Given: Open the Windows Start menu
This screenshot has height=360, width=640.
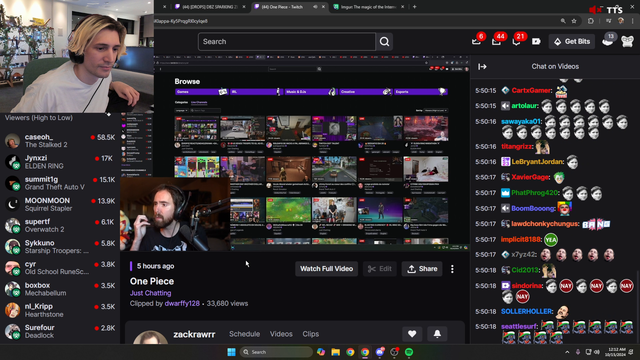Looking at the screenshot, I should click(231, 352).
